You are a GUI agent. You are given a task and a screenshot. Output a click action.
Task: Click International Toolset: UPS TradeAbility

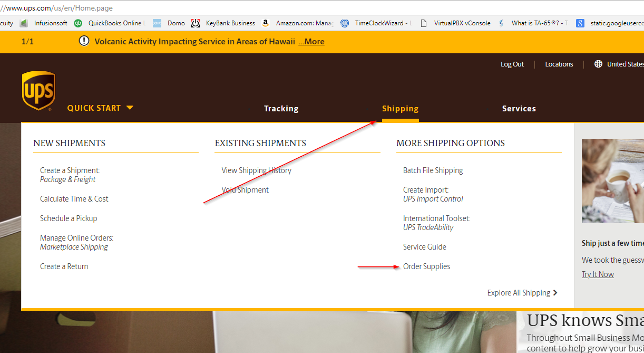[436, 223]
